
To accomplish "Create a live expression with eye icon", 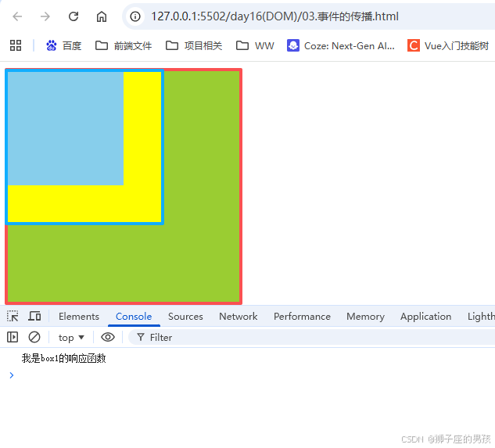I will point(108,337).
